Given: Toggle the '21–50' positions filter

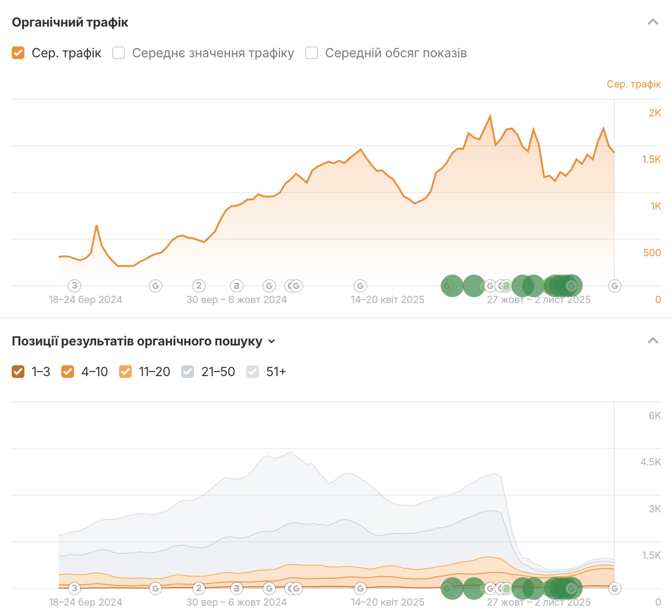Looking at the screenshot, I should click(x=188, y=372).
